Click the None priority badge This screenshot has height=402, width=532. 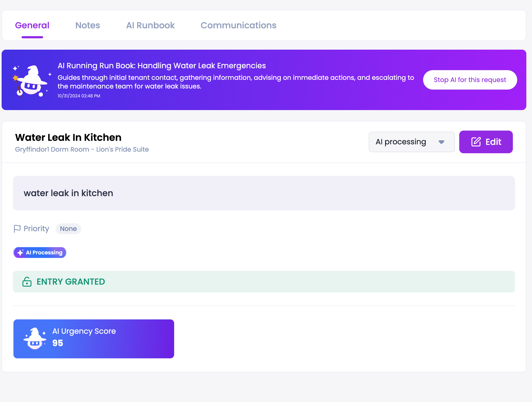pyautogui.click(x=68, y=229)
